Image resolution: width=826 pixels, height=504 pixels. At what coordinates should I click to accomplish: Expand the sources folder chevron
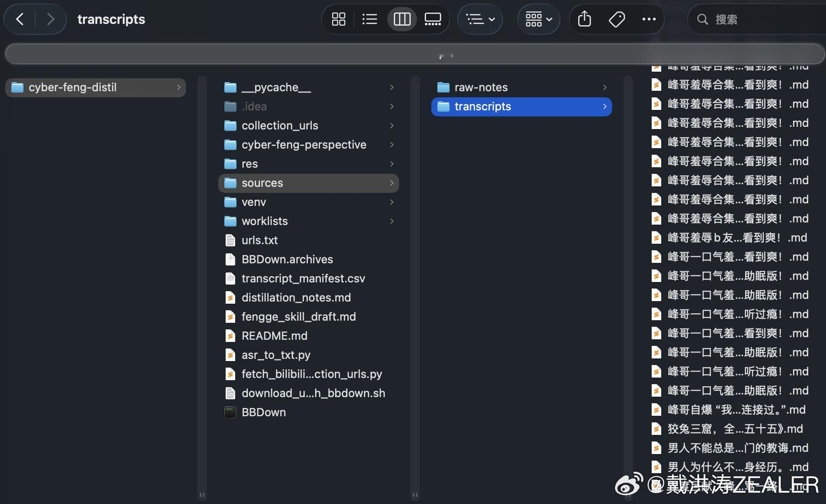point(392,183)
